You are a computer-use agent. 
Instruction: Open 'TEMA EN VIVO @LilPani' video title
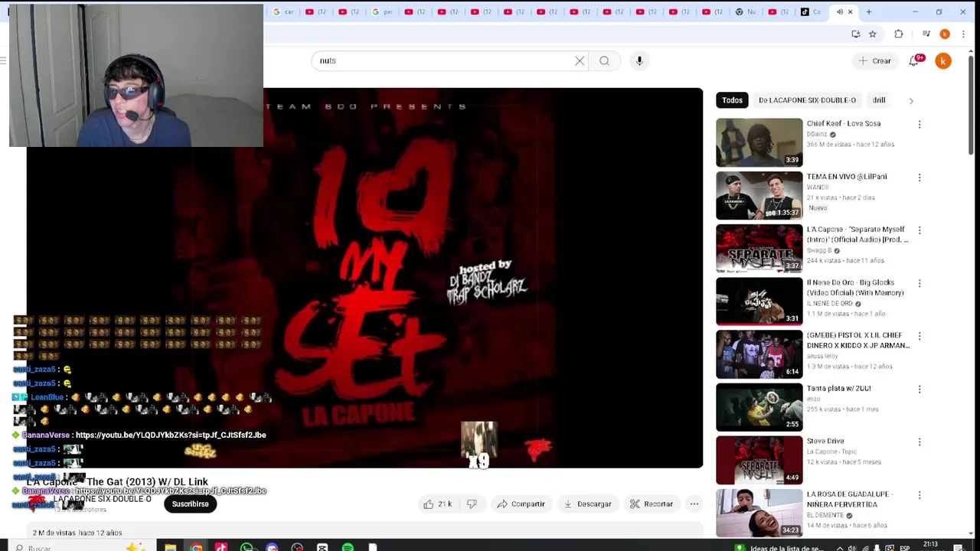coord(847,177)
